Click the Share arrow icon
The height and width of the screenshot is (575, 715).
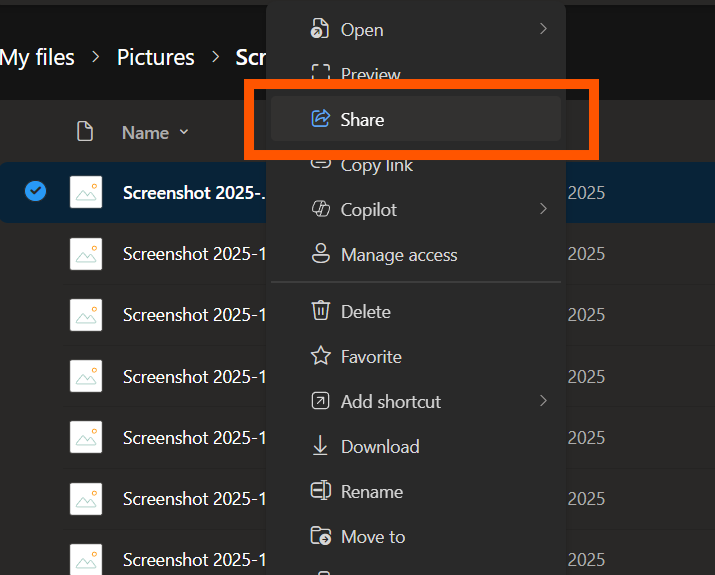pyautogui.click(x=321, y=119)
